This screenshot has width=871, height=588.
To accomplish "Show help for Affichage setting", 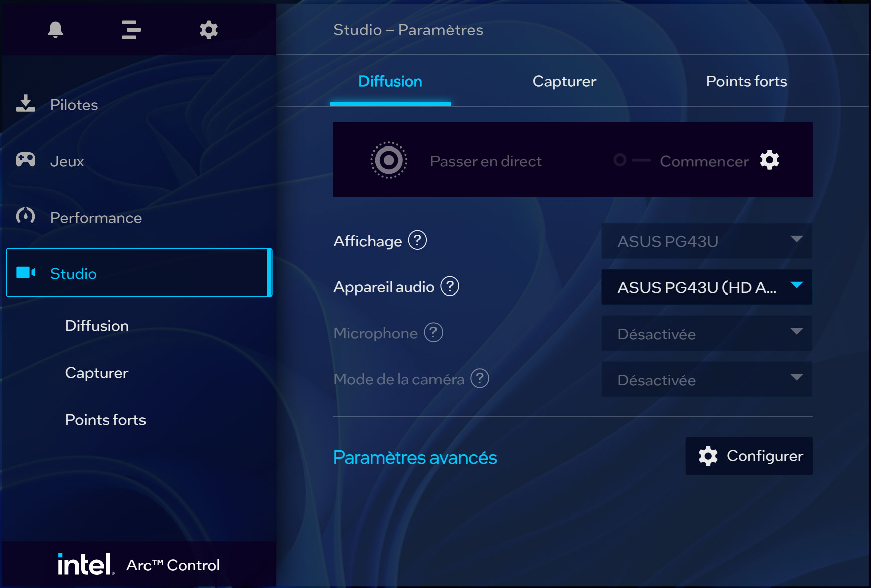I will click(x=417, y=240).
